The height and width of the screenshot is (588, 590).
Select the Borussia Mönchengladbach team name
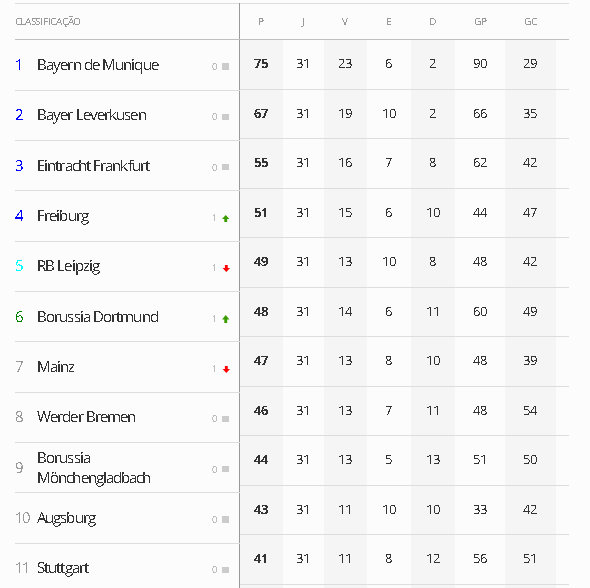[x=94, y=468]
